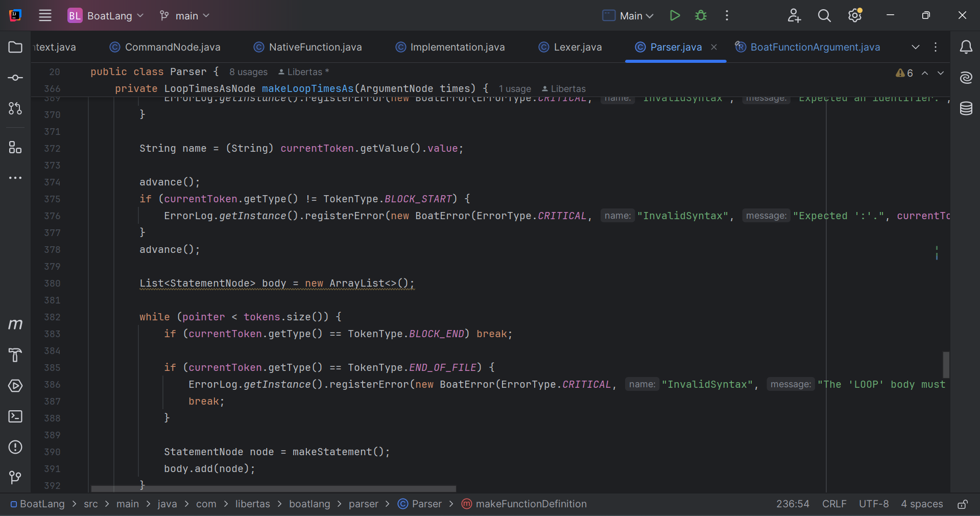
Task: Click makeStatement() call on line 390
Action: click(341, 452)
